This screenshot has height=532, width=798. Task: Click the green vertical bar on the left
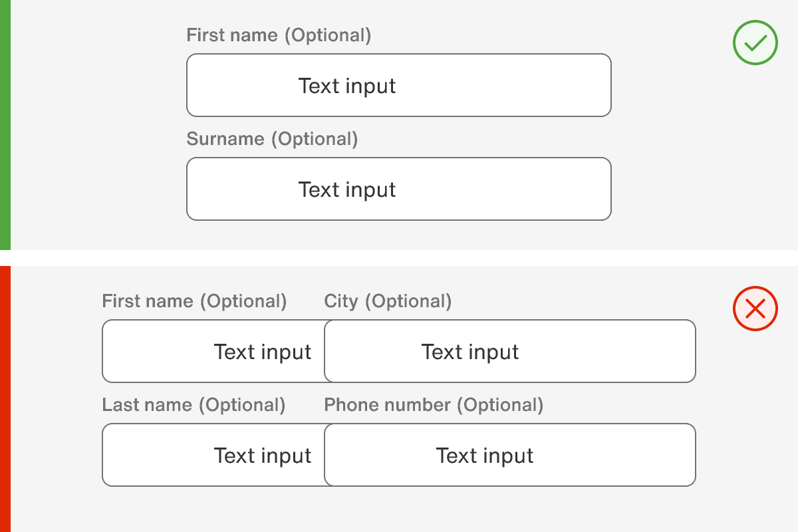point(5,125)
